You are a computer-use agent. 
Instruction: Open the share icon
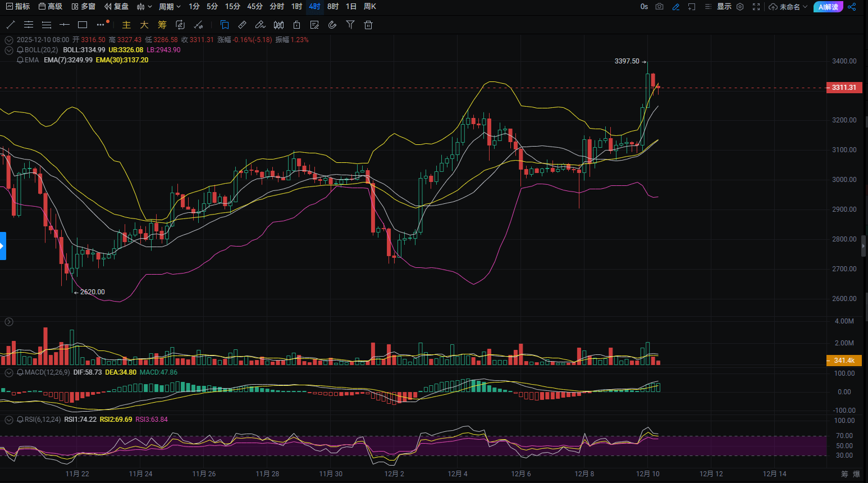pyautogui.click(x=852, y=7)
